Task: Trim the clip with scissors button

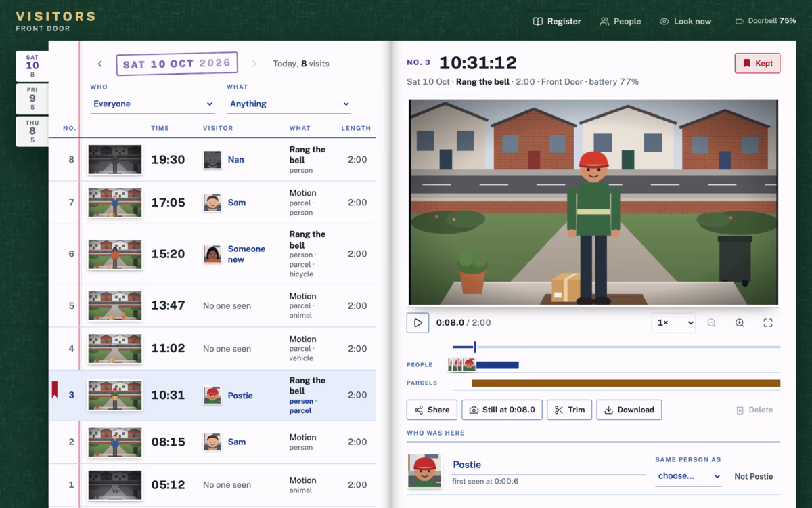Action: coord(570,410)
